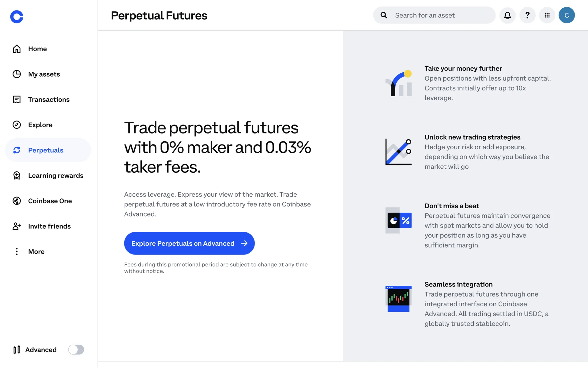
Task: Open the apps grid menu
Action: [547, 15]
